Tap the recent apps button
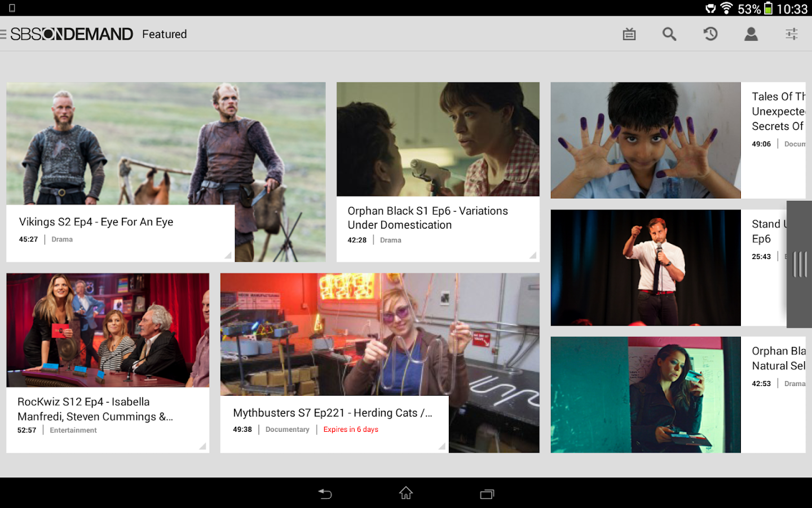 [487, 493]
